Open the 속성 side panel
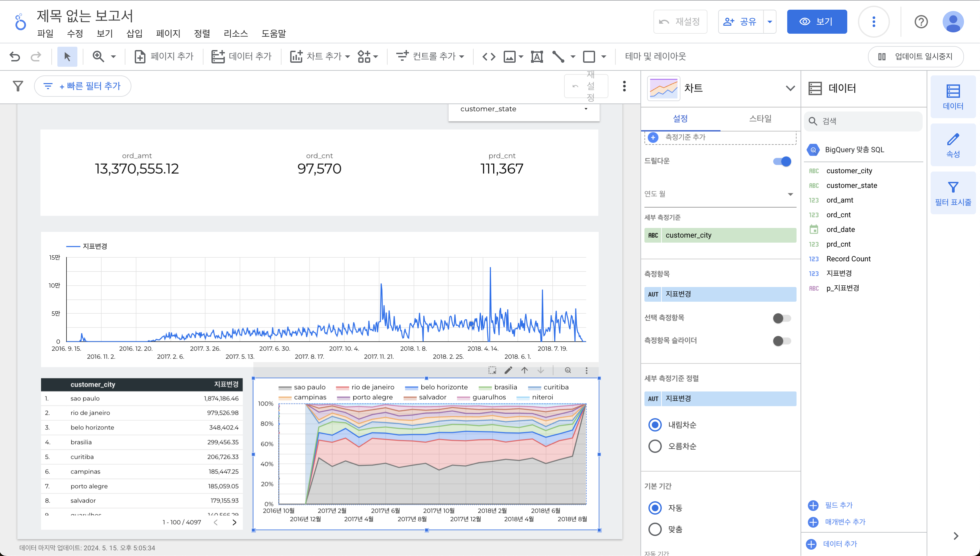 click(x=953, y=145)
